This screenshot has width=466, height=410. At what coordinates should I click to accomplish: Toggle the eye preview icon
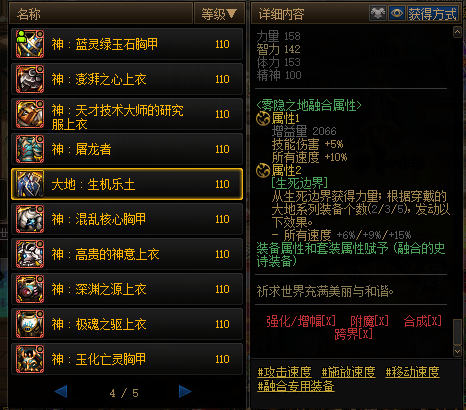(x=396, y=13)
